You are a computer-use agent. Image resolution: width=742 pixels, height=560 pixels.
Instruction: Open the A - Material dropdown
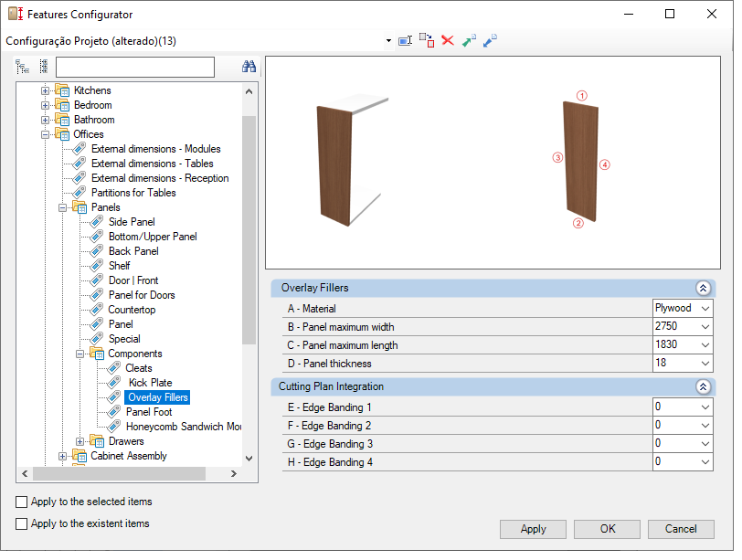coord(705,309)
